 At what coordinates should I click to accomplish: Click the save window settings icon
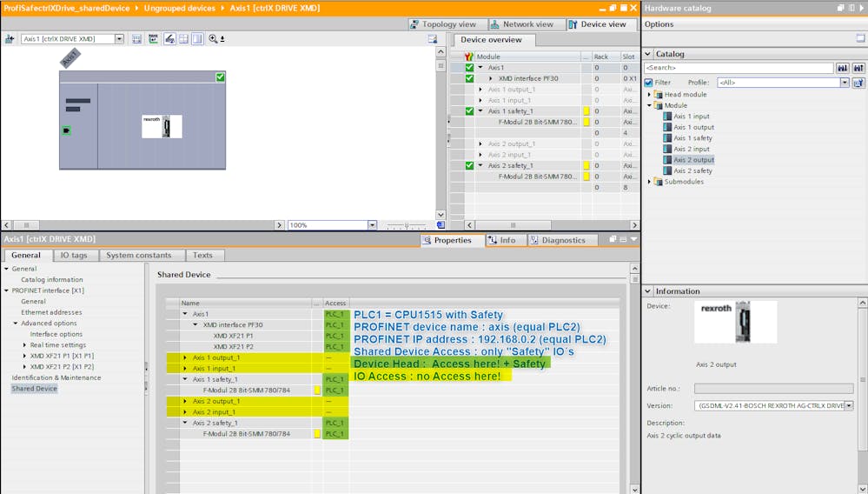pyautogui.click(x=433, y=39)
